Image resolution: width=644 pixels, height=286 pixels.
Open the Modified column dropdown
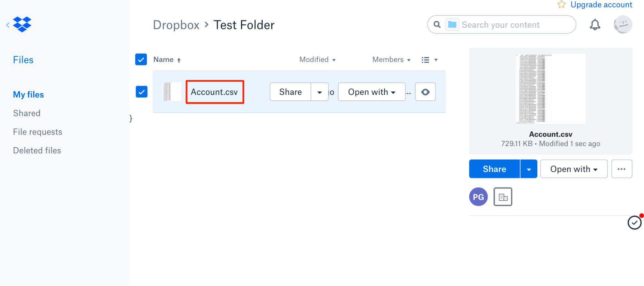[x=318, y=60]
